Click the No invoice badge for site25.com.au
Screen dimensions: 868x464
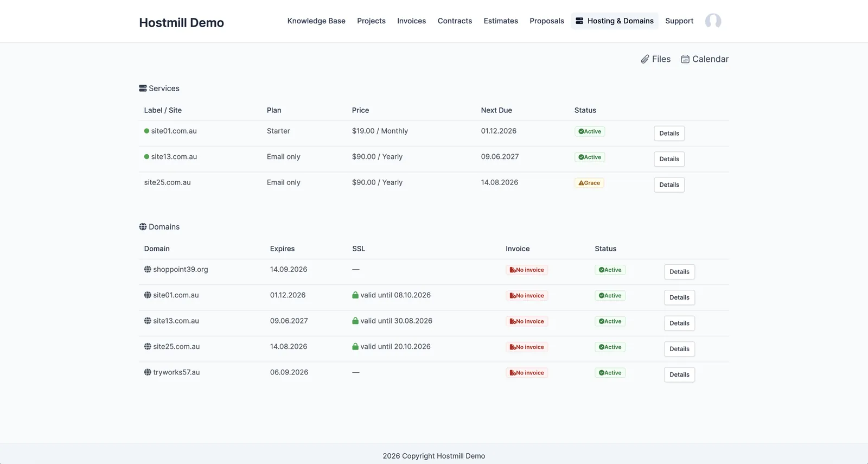[527, 347]
